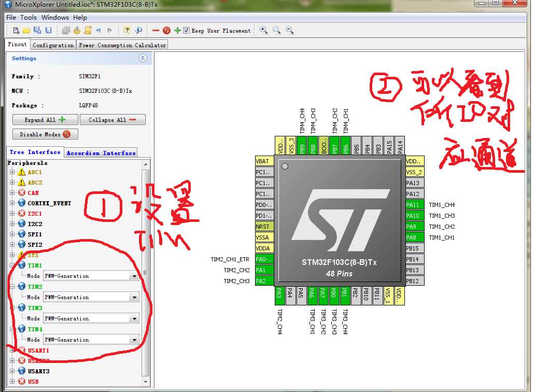This screenshot has height=392, width=534.
Task: Select the SPI2 peripheral
Action: coord(35,245)
